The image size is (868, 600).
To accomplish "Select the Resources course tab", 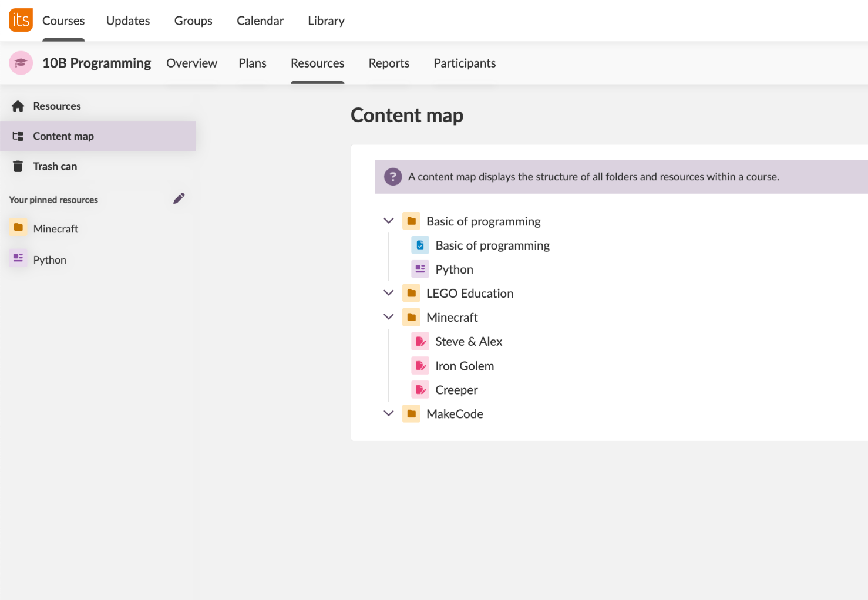I will (318, 63).
